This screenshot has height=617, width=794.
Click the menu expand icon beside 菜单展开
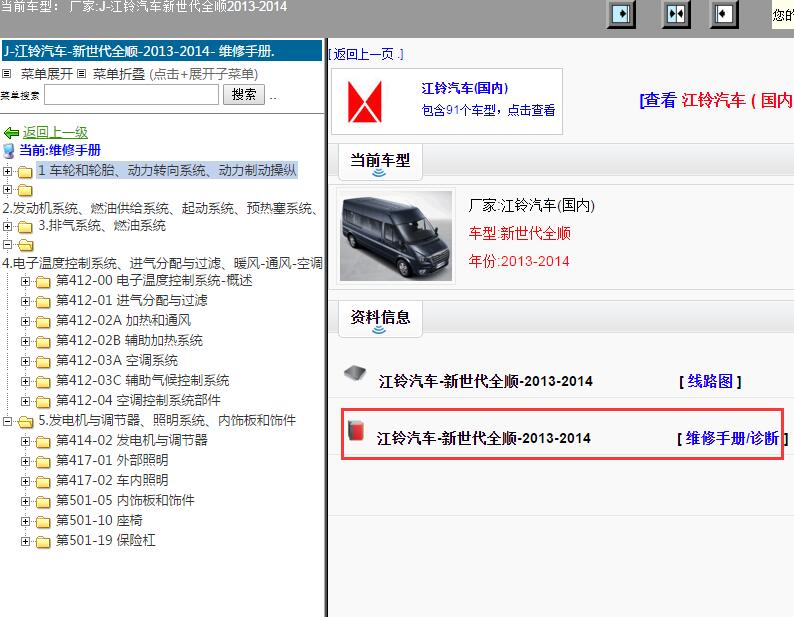pyautogui.click(x=7, y=74)
